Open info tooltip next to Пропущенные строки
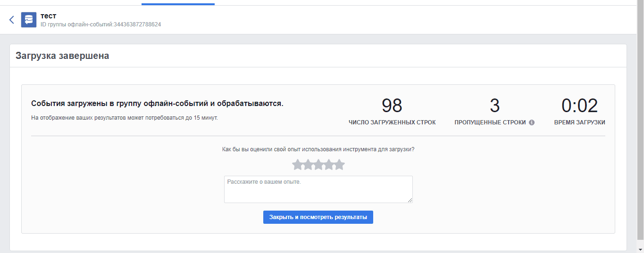The height and width of the screenshot is (253, 644). coord(532,122)
